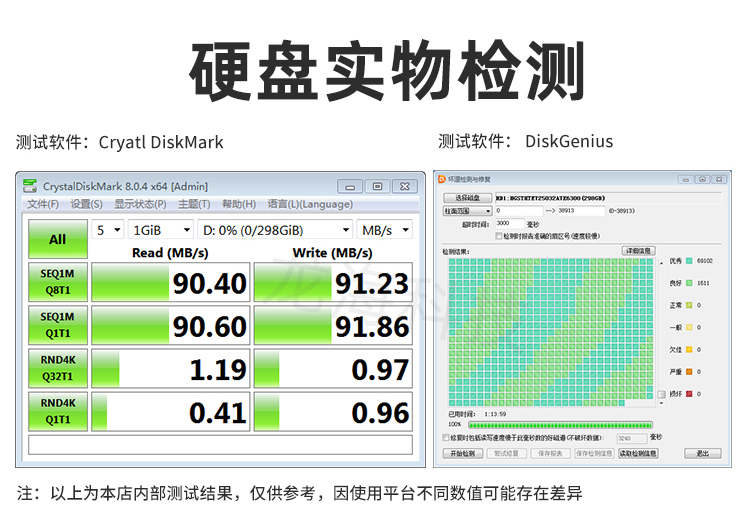
Task: Click the 损坏 red color swatch
Action: 689,394
